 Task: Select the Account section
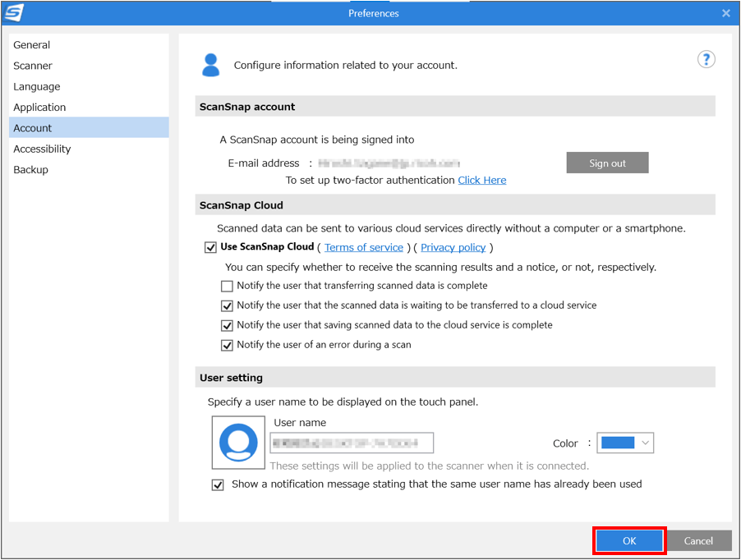coord(89,127)
